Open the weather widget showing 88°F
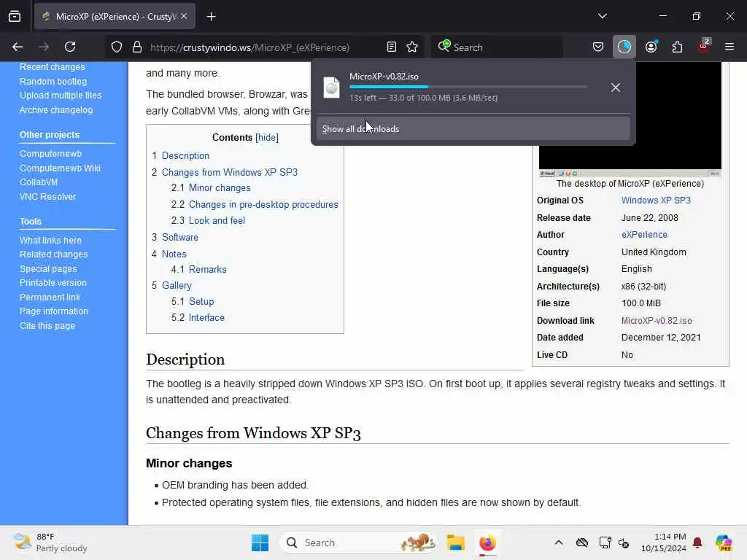The width and height of the screenshot is (747, 560). (50, 542)
